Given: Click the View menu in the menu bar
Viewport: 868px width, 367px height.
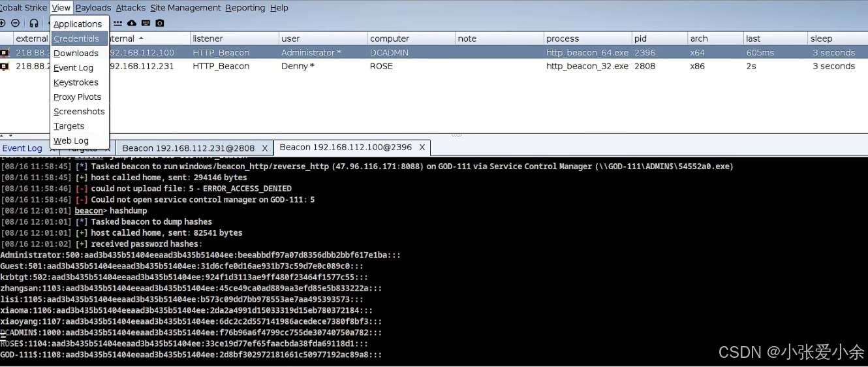Looking at the screenshot, I should 61,8.
